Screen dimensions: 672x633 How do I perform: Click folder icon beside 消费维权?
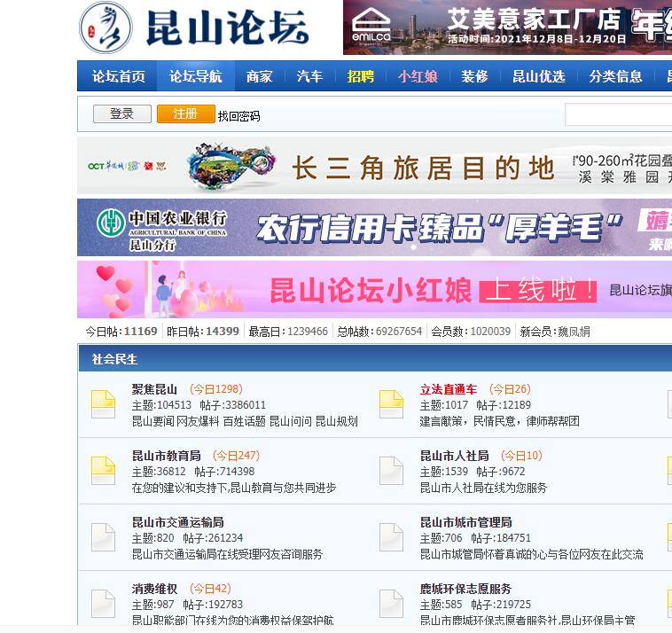104,604
